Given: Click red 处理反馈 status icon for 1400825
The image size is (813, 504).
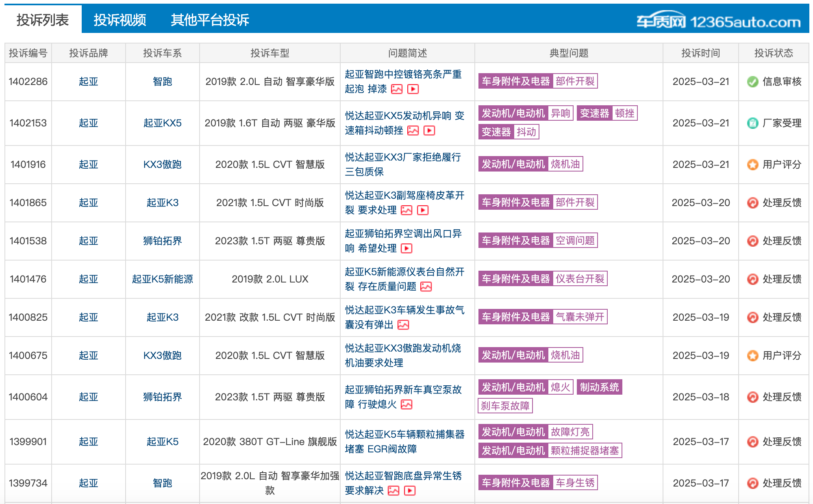Looking at the screenshot, I should (x=752, y=317).
